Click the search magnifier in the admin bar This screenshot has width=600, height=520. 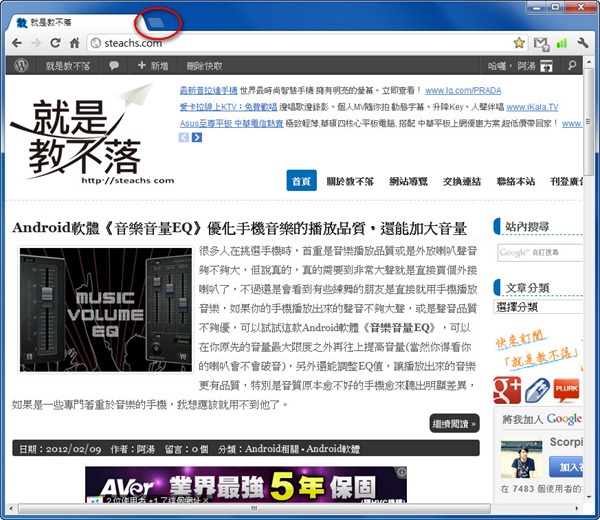tap(572, 65)
